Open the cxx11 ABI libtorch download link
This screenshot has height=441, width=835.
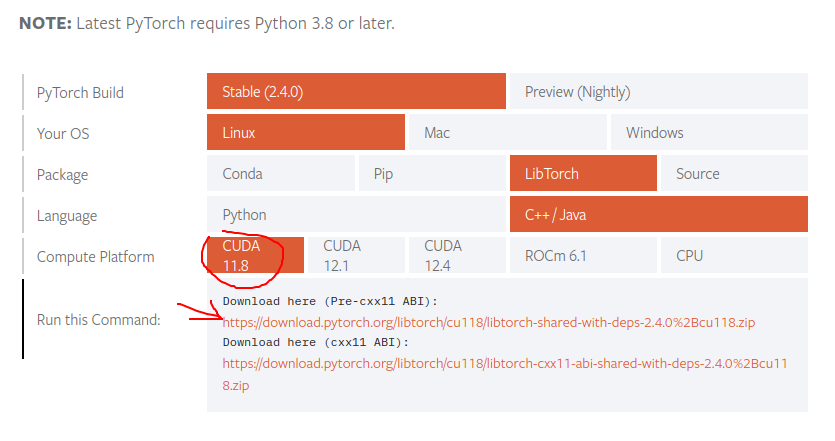[x=505, y=364]
